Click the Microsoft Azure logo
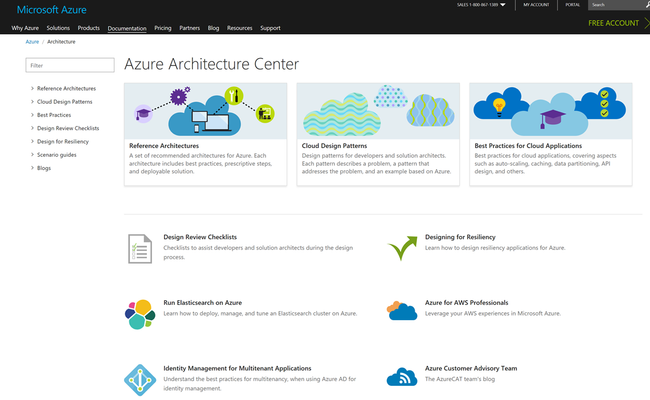650x400 pixels. [51, 10]
